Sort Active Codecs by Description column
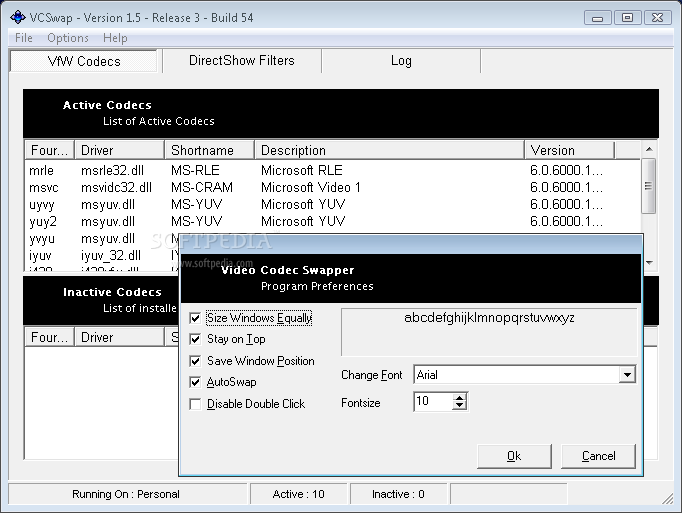Screen dimensions: 682x513 389,150
